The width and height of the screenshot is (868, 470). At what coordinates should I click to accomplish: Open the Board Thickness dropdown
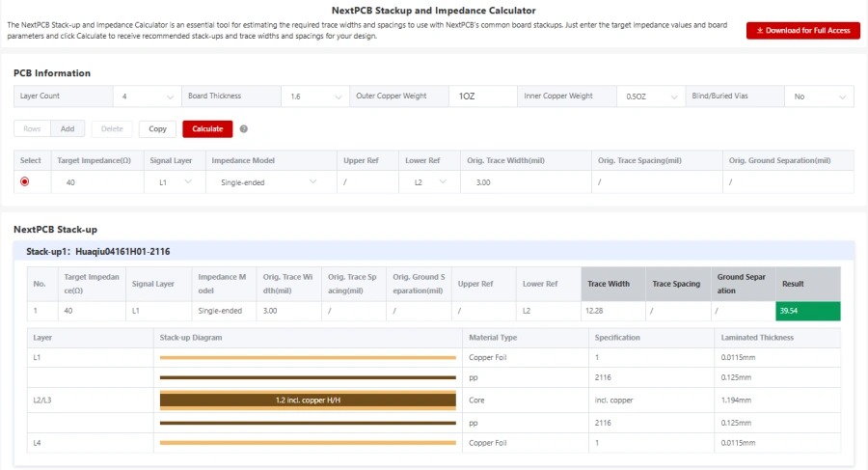[x=315, y=97]
